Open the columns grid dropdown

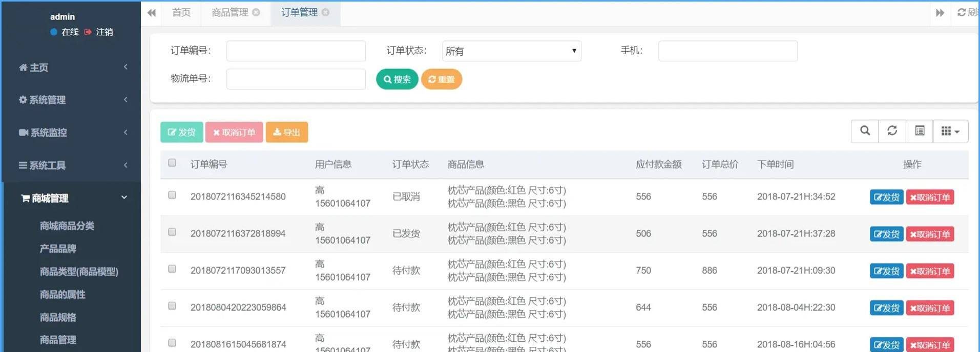pyautogui.click(x=950, y=131)
